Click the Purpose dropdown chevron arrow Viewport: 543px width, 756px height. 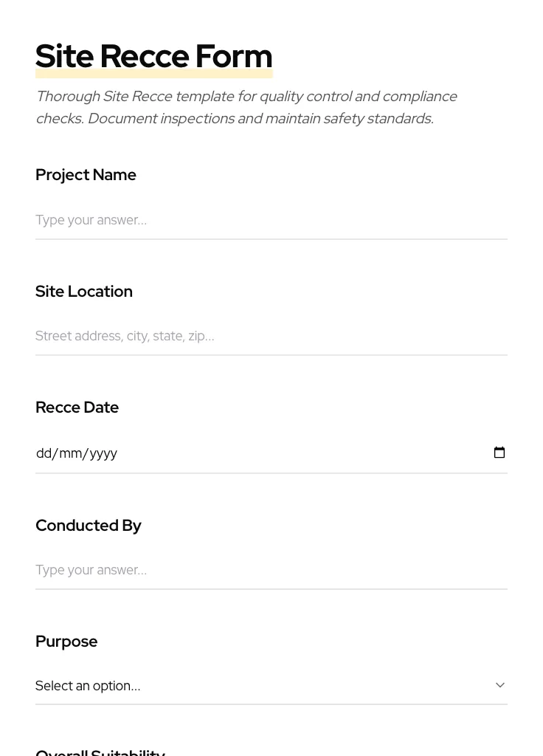click(x=500, y=685)
